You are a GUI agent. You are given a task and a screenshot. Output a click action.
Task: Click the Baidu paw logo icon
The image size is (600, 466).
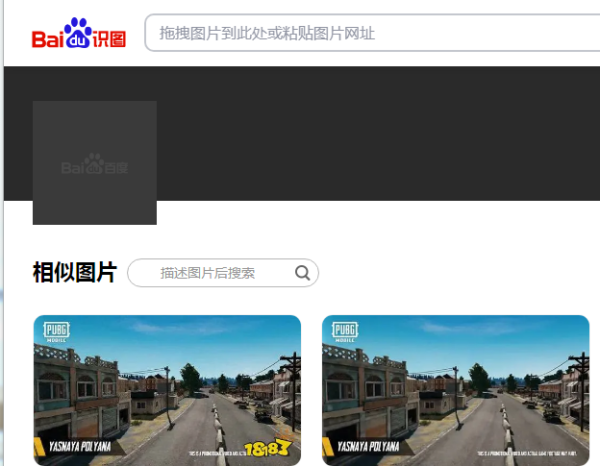pos(78,30)
